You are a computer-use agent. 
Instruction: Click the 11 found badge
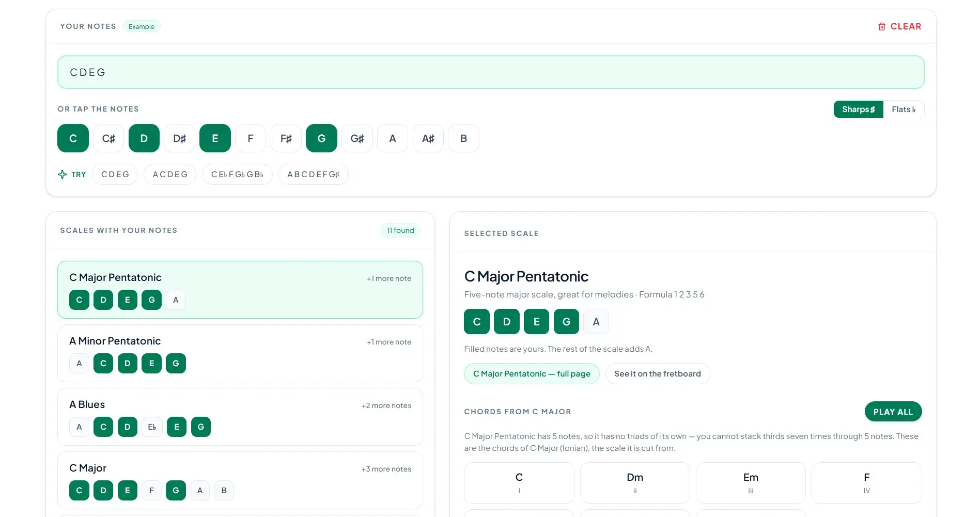click(400, 230)
